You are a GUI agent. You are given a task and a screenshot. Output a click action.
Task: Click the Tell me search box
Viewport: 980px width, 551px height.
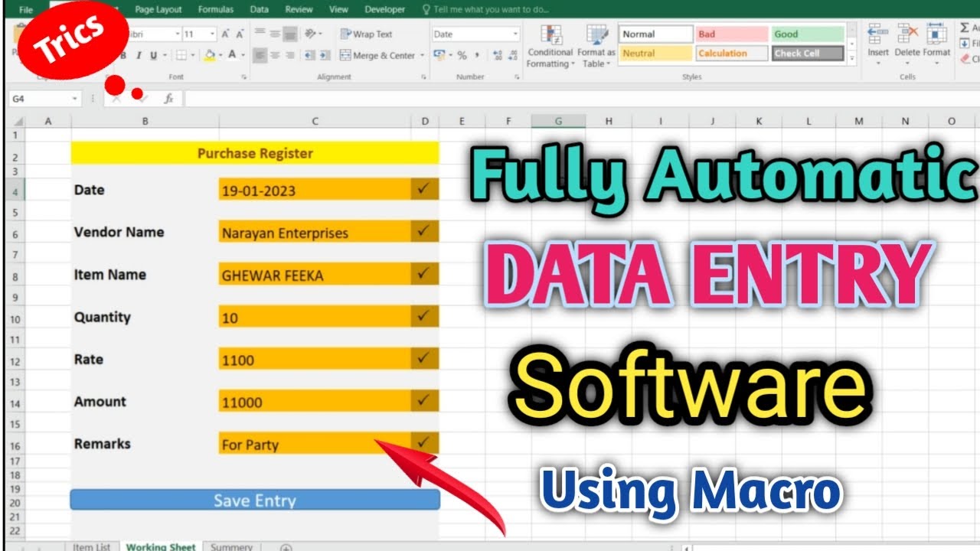(x=484, y=9)
